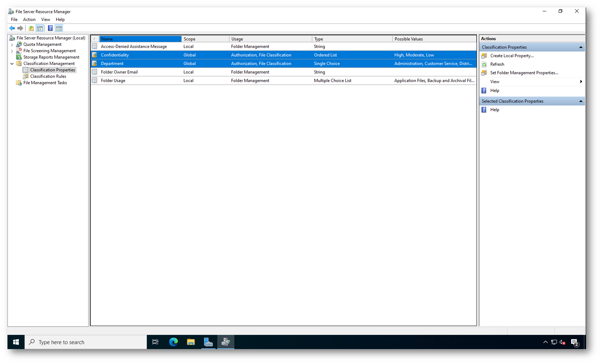601x364 pixels.
Task: Click Create Local Property action
Action: [x=512, y=56]
